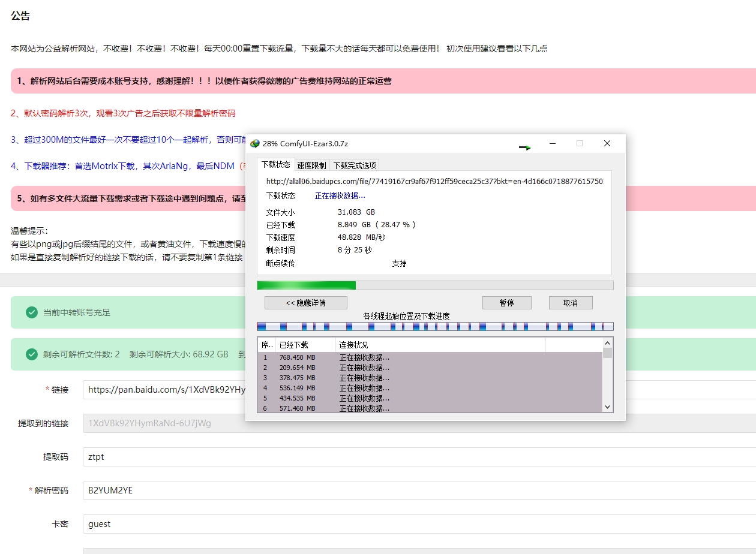Click the IDM globe icon in title bar
The image size is (756, 554).
coord(255,143)
